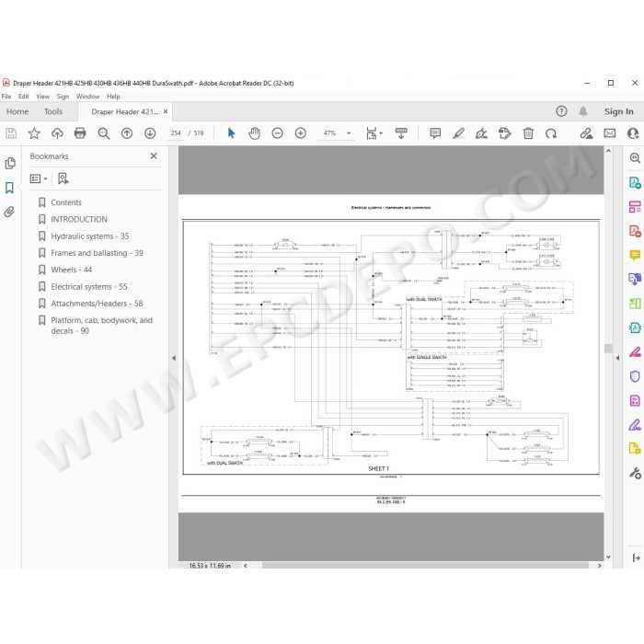Jump to Frames and ballasting - 39
644x644 pixels.
97,253
